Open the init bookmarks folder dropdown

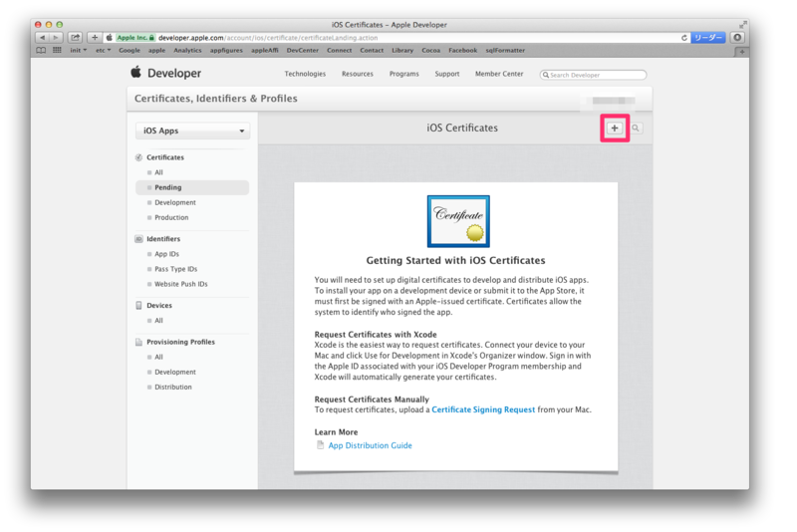79,50
